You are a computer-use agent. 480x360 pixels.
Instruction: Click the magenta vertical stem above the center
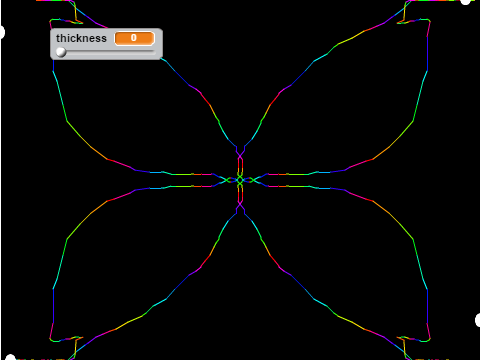pyautogui.click(x=240, y=165)
